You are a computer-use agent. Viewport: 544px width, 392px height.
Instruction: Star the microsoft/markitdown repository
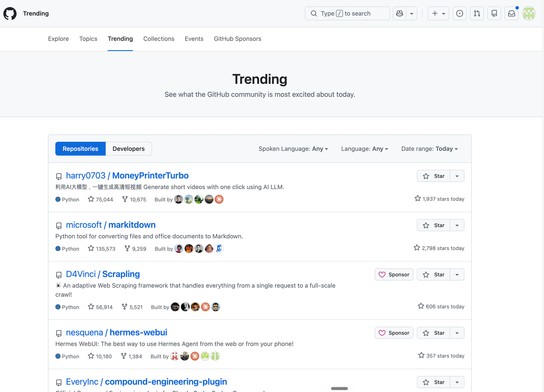(x=434, y=225)
